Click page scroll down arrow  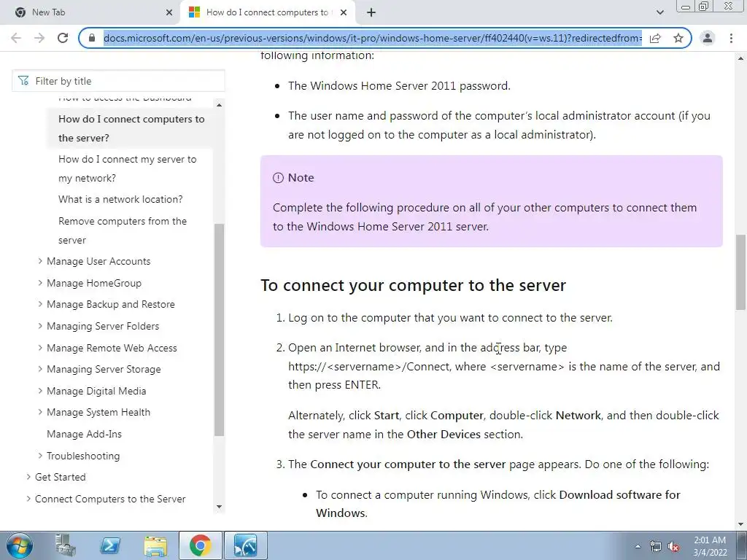(x=740, y=524)
